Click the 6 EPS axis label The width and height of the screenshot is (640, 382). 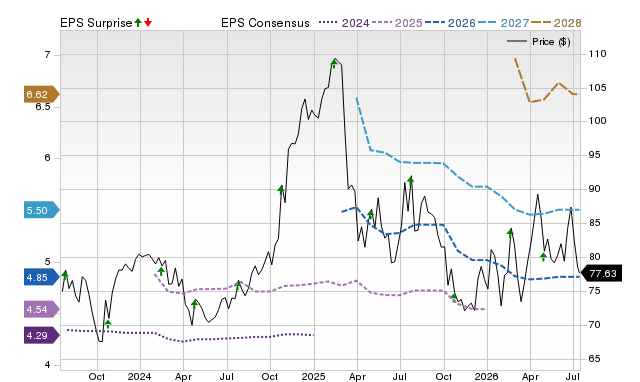click(x=47, y=158)
